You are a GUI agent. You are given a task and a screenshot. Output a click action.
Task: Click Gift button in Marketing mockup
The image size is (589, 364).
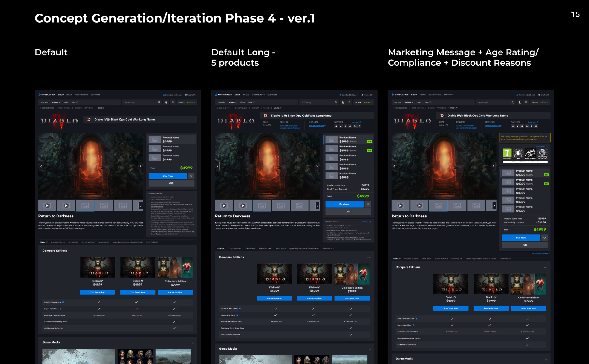coord(525,245)
